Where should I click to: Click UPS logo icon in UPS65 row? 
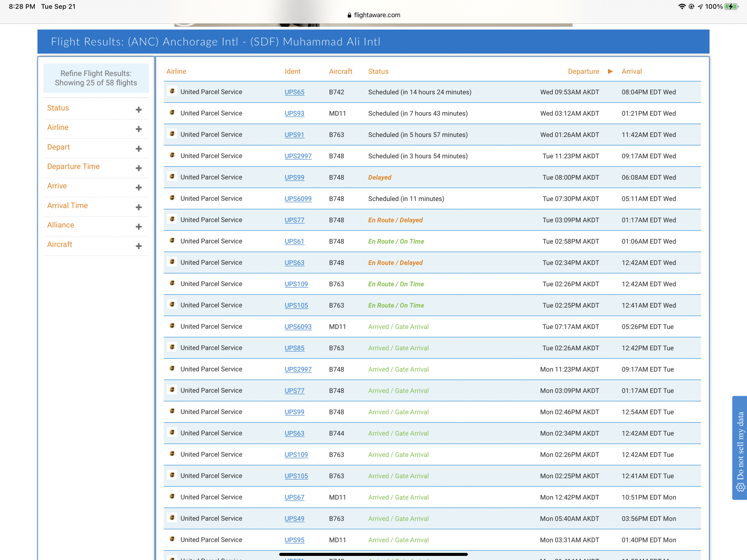click(x=172, y=91)
